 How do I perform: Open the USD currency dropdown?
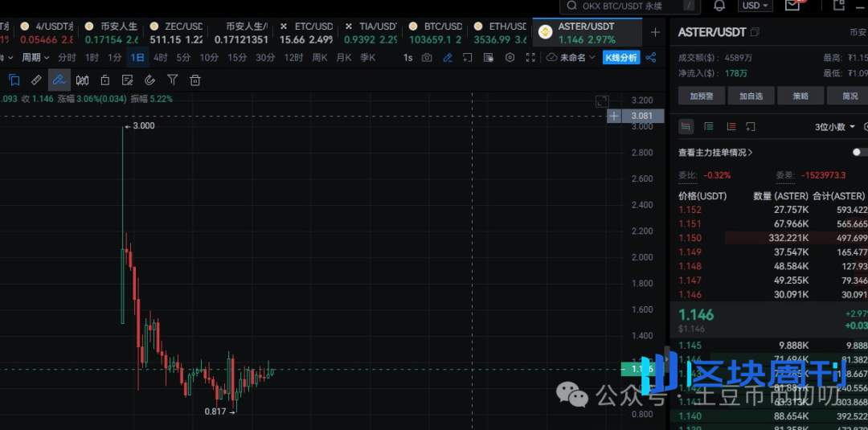[x=755, y=6]
